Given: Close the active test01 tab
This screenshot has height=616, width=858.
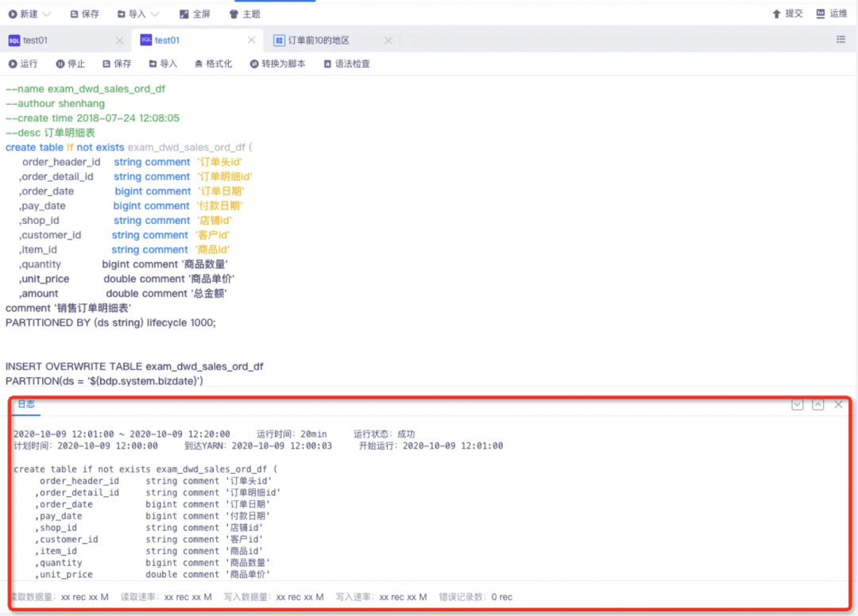Looking at the screenshot, I should click(251, 40).
